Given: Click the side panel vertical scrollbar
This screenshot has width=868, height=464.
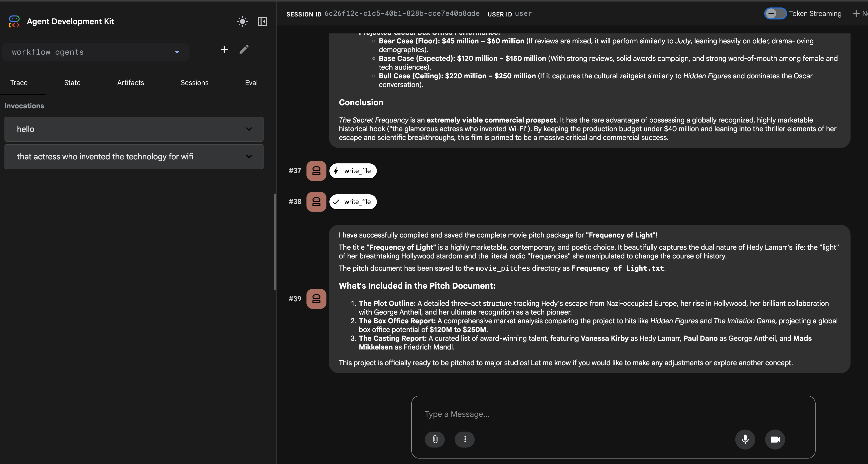Looking at the screenshot, I should point(275,241).
